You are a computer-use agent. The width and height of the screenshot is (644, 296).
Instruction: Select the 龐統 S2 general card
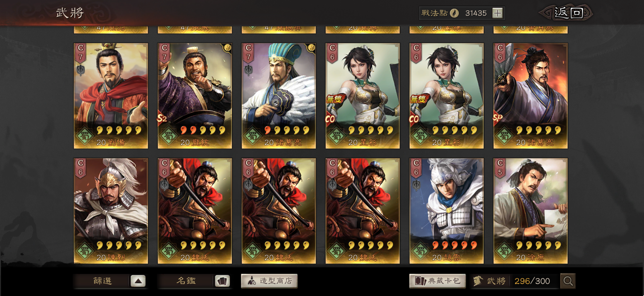point(195,96)
